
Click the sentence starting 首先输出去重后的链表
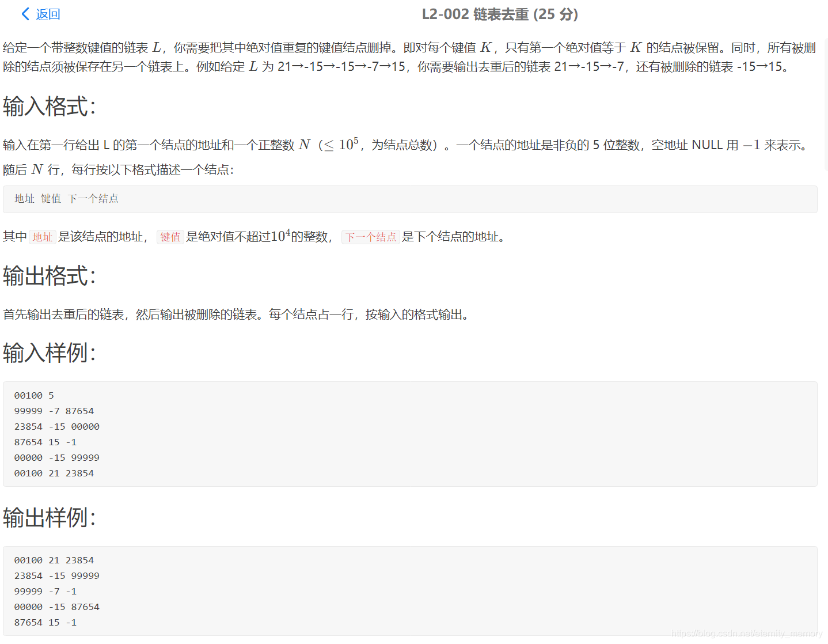[x=238, y=315]
